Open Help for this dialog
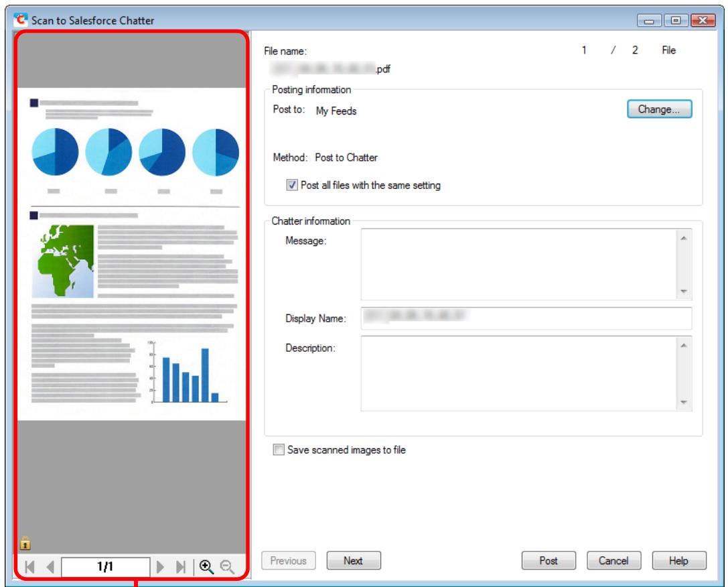The image size is (728, 587). (x=679, y=560)
